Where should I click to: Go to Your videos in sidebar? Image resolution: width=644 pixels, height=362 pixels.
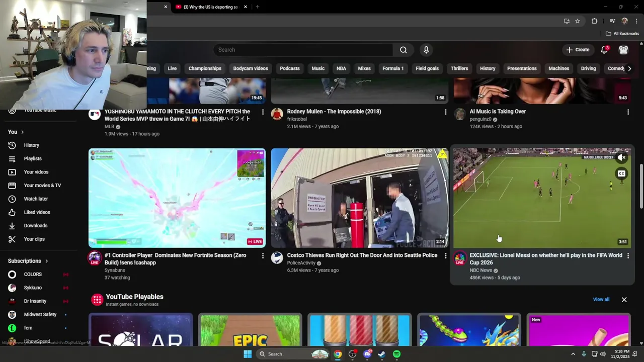(x=39, y=172)
